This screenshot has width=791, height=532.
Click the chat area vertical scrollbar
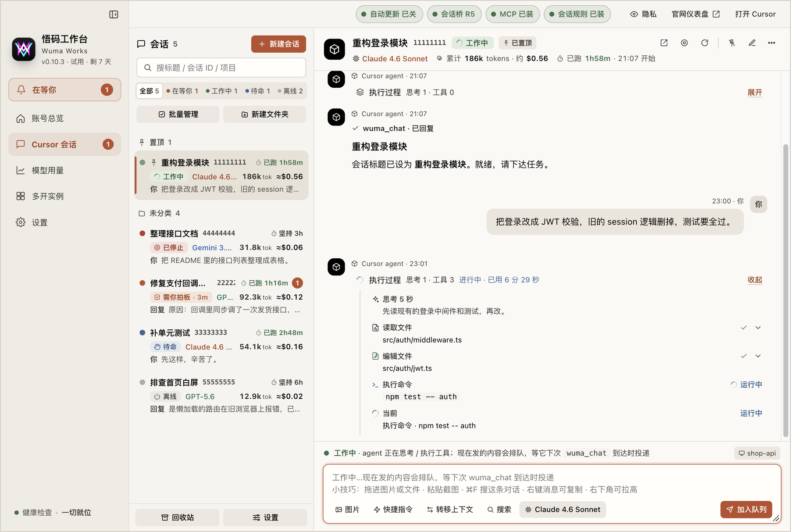tap(786, 290)
